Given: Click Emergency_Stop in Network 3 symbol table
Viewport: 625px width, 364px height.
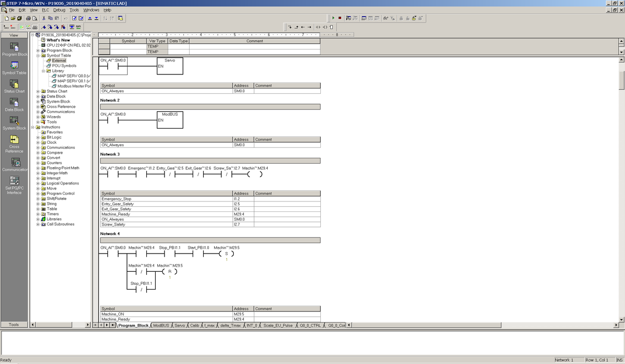Looking at the screenshot, I should click(x=117, y=198).
